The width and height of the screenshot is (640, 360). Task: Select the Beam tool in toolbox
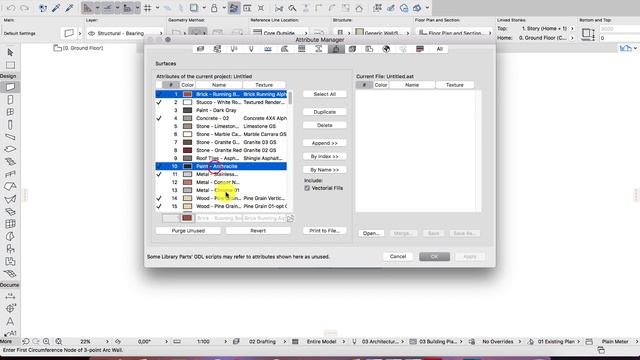coord(10,137)
